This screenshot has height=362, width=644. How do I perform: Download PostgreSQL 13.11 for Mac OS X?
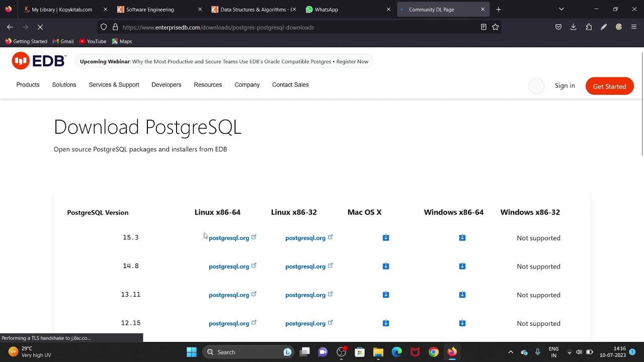coord(386,295)
